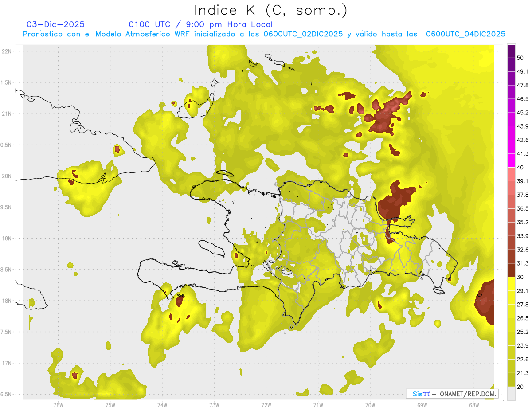Click the legend value "49.1"
Image resolution: width=532 pixels, height=411 pixels.
coord(523,71)
